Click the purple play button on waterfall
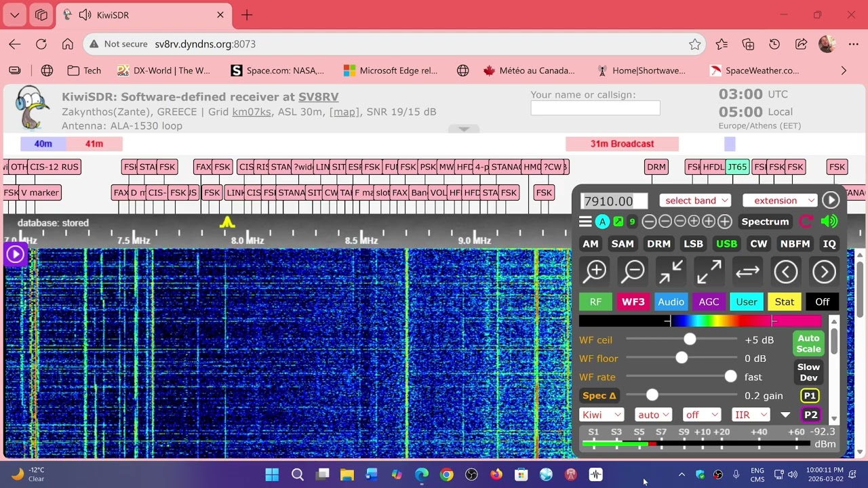Screen dimensions: 868x488 (15, 254)
